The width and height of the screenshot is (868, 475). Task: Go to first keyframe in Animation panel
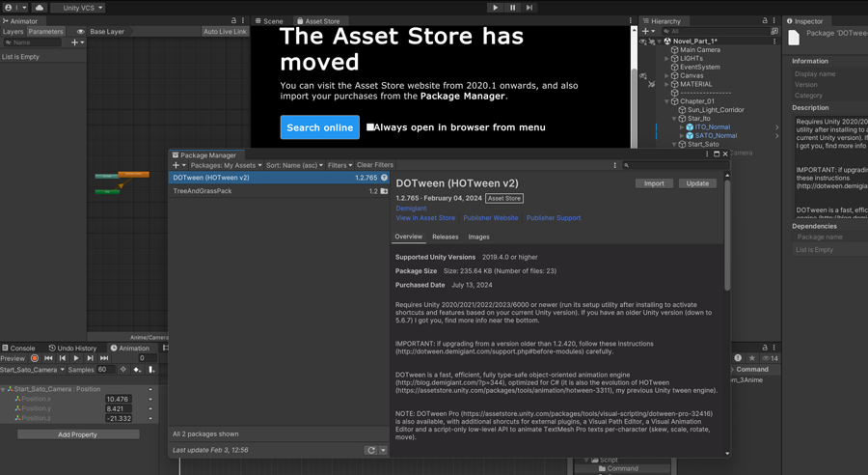pyautogui.click(x=48, y=358)
